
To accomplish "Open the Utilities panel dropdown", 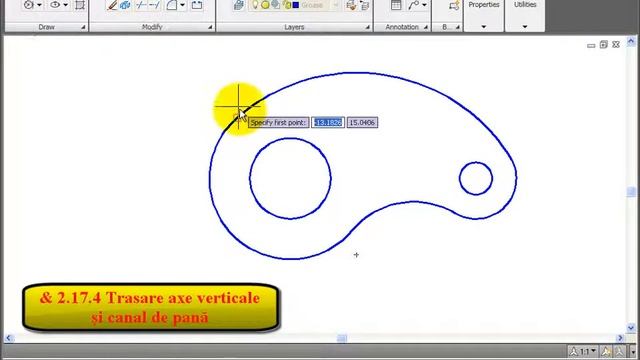I will pos(525,27).
